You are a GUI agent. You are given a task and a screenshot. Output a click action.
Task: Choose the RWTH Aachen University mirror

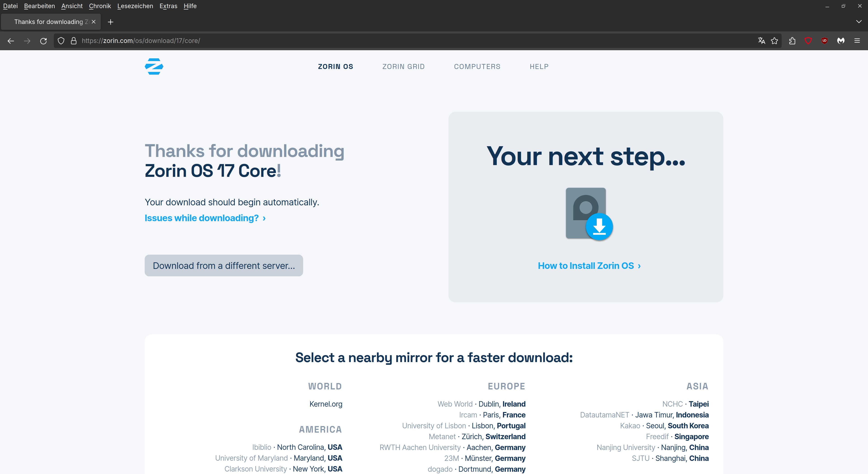(453, 447)
